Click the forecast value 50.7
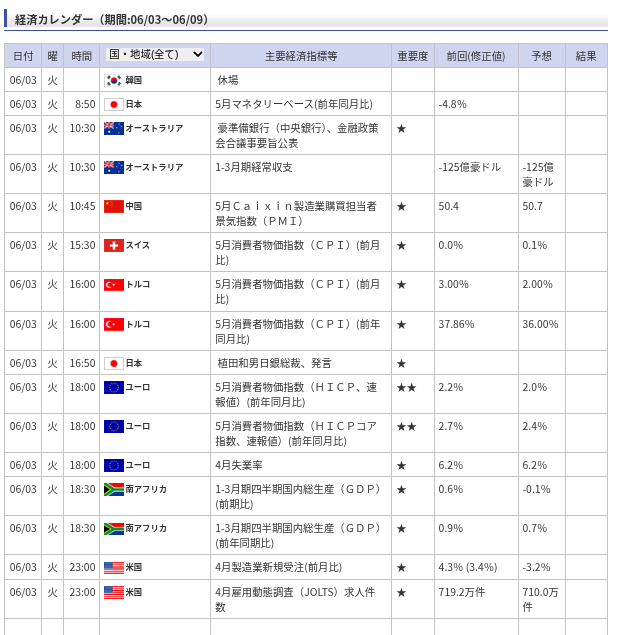 532,207
